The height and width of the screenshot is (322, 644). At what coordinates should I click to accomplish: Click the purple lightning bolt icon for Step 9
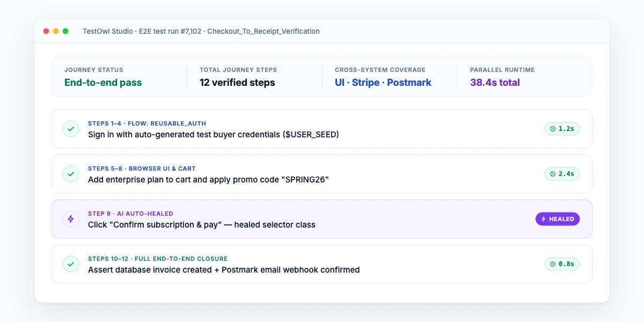tap(71, 219)
